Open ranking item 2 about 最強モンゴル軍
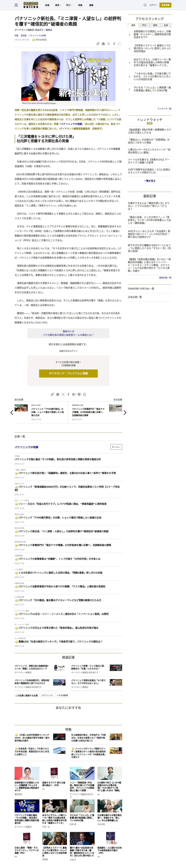 point(152,48)
